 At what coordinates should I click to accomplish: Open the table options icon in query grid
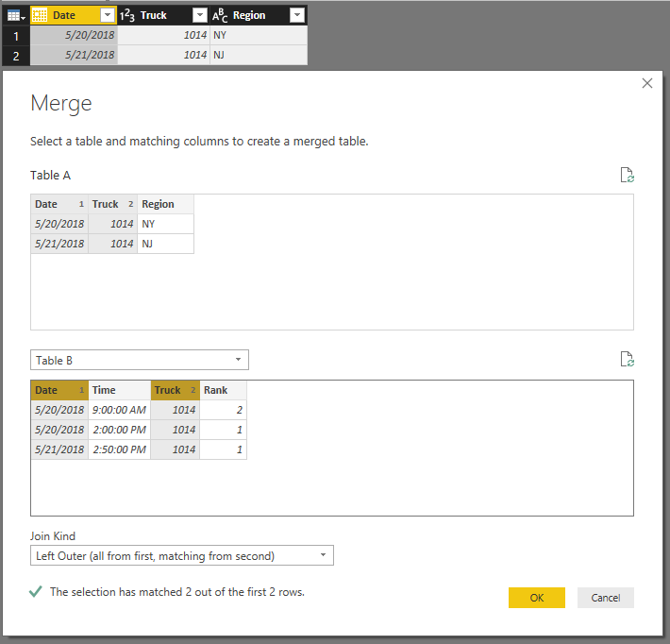pyautogui.click(x=16, y=16)
